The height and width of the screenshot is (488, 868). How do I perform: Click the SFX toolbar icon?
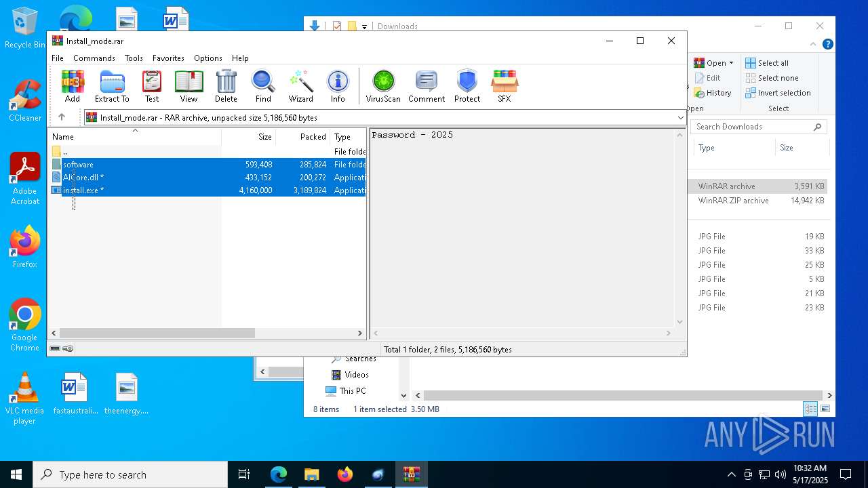505,86
